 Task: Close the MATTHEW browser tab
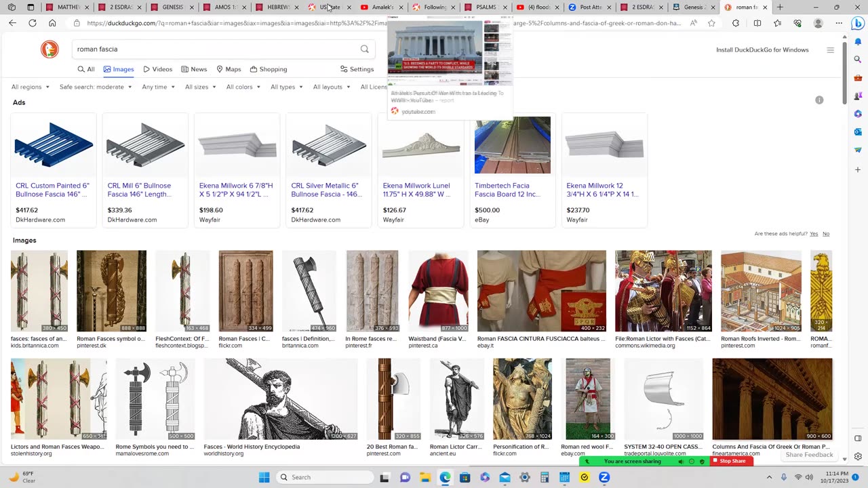coord(87,7)
